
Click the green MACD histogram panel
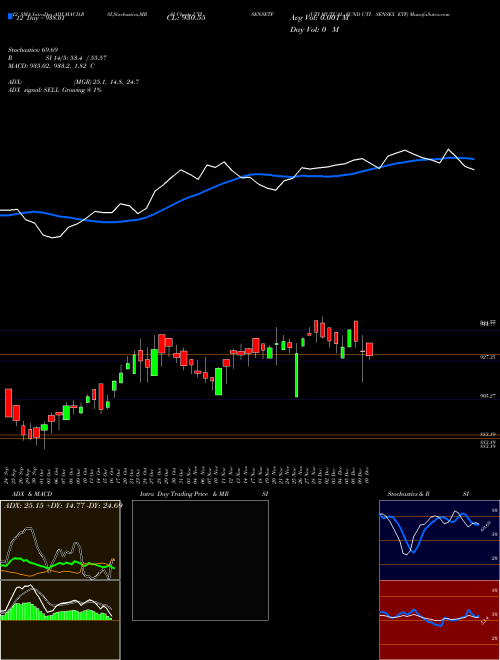60,620
